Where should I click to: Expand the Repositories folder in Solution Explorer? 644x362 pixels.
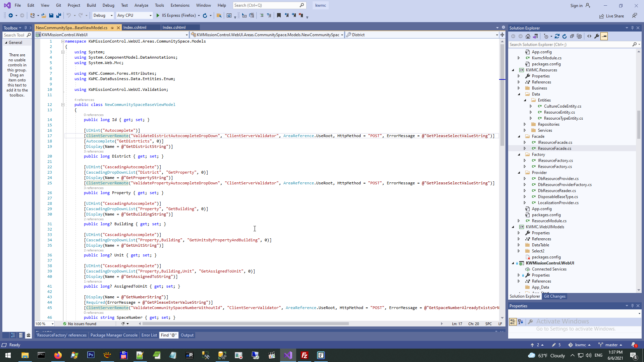525,124
